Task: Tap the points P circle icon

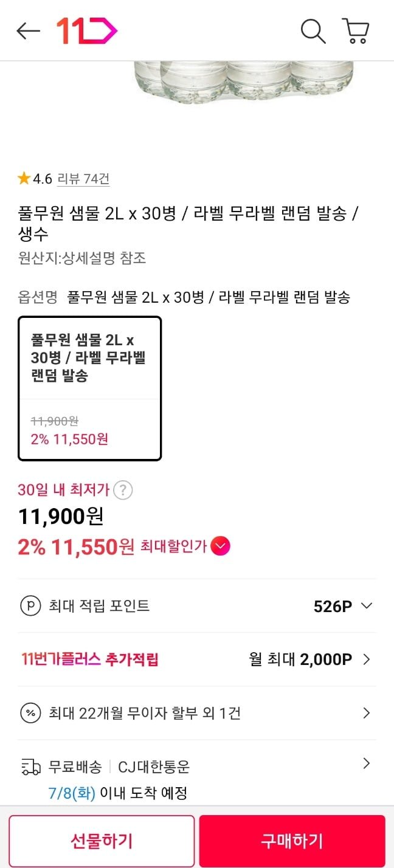Action: [x=30, y=606]
